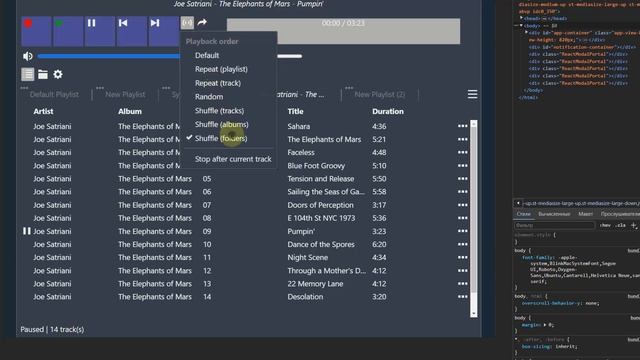Choose Shuffle (albums) playback order

click(x=222, y=124)
